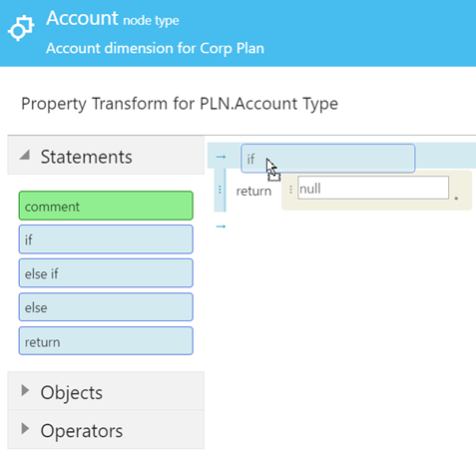Viewport: 476px width, 456px height.
Task: Expand the Operators section
Action: (25, 429)
